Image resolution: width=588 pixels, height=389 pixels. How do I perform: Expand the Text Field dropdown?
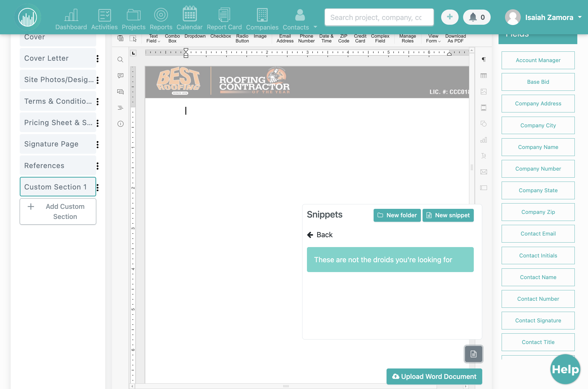tap(153, 39)
